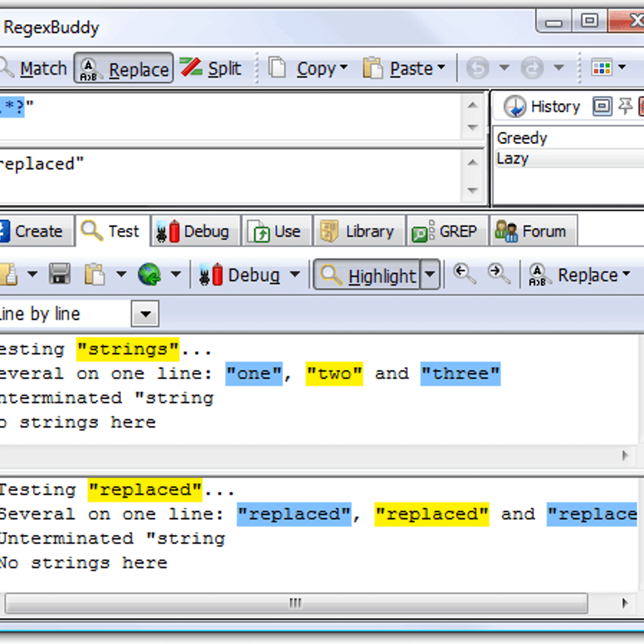Open the Use tab
This screenshot has height=644, width=644.
point(277,231)
